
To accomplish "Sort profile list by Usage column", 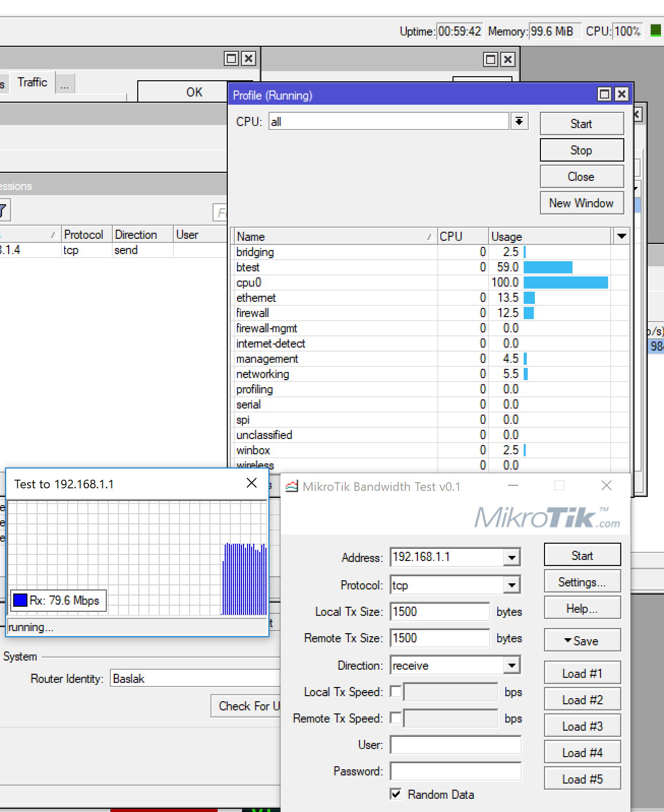I will 550,236.
